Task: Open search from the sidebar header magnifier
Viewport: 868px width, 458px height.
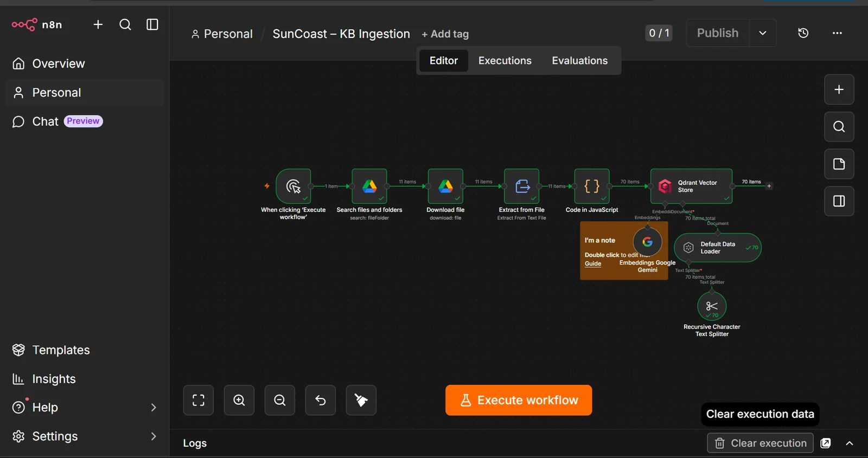Action: pos(125,24)
